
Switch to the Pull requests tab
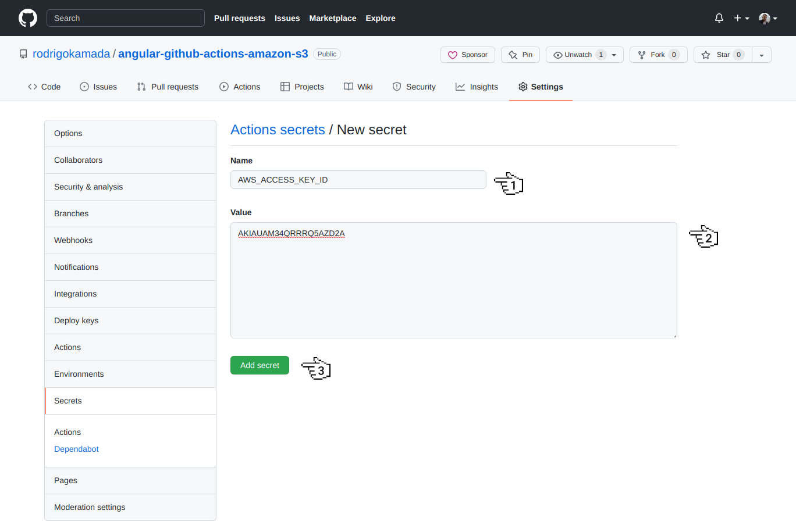[x=168, y=86]
